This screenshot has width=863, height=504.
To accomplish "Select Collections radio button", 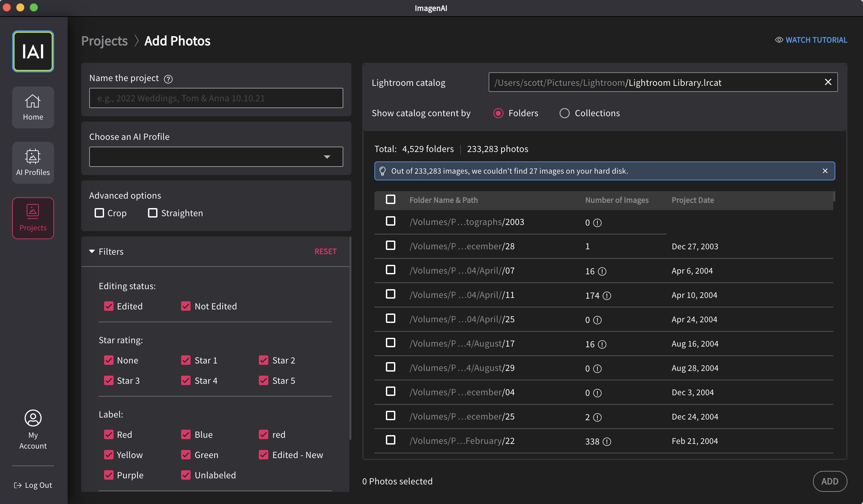I will [x=564, y=113].
